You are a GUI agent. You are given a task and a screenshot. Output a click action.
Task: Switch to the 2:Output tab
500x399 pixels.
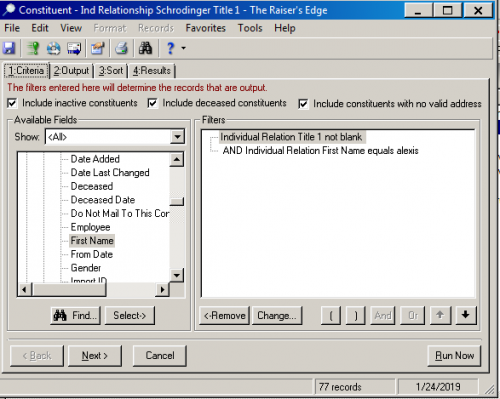(x=71, y=71)
